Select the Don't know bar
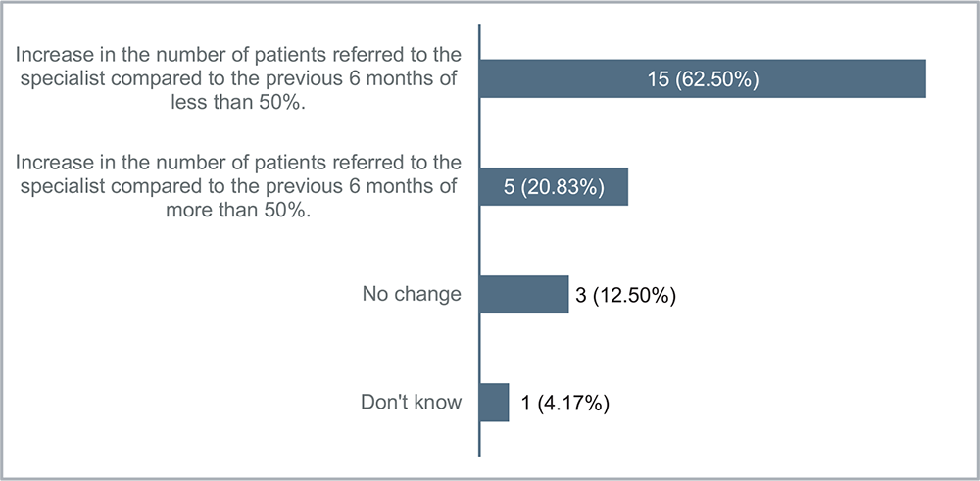 495,402
